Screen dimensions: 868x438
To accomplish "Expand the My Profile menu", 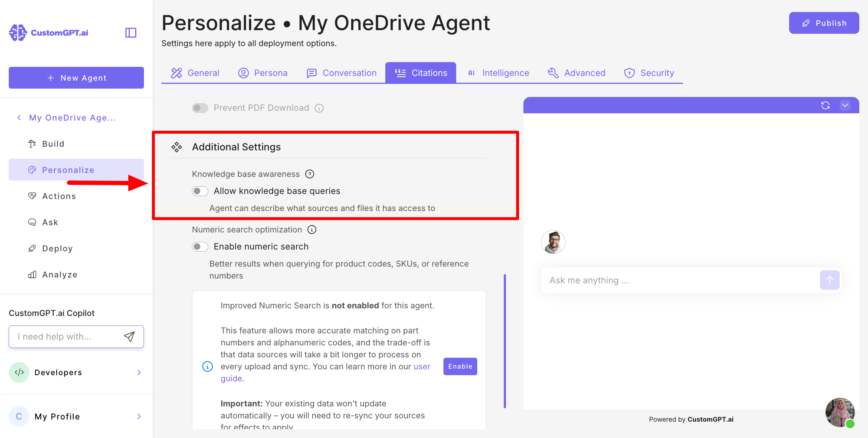I will click(139, 417).
